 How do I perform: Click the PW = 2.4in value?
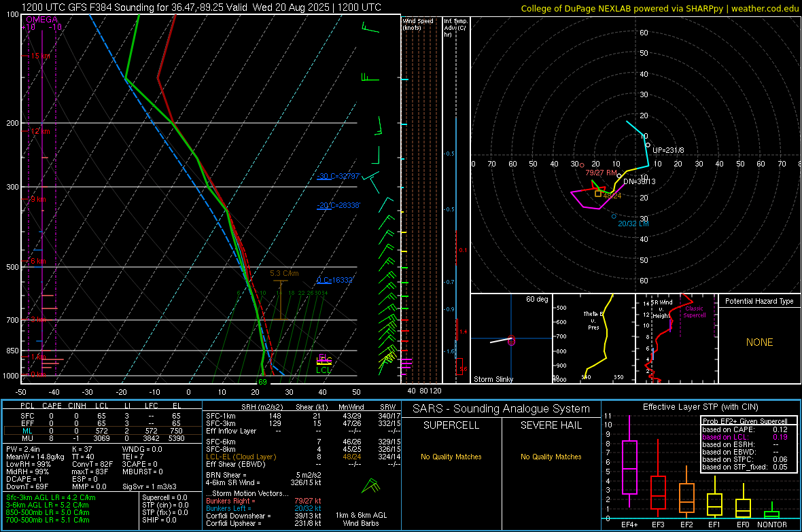coord(23,449)
